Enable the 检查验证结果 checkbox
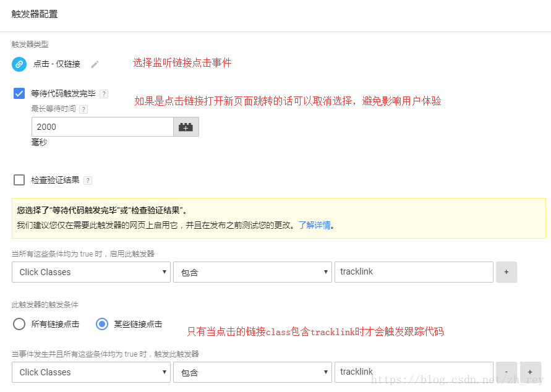 click(19, 180)
